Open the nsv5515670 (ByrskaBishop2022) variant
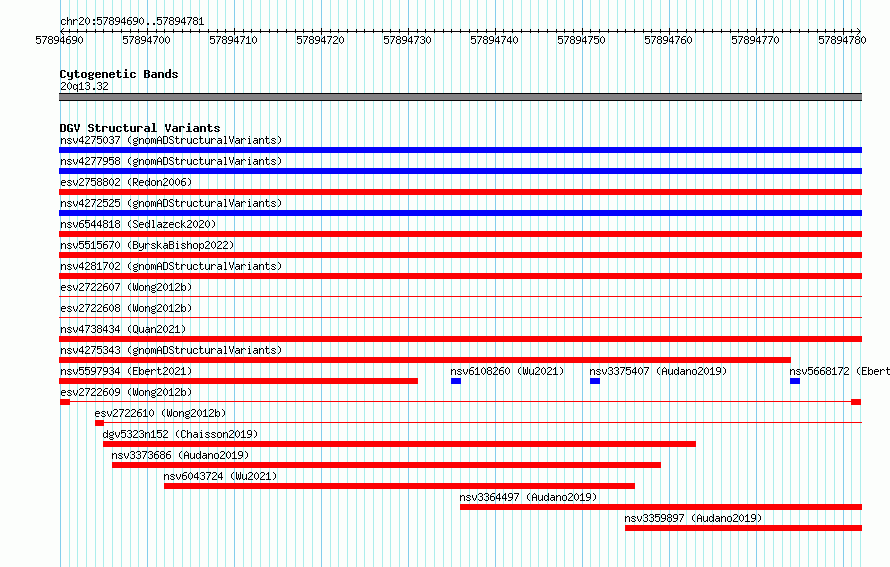 [x=147, y=245]
